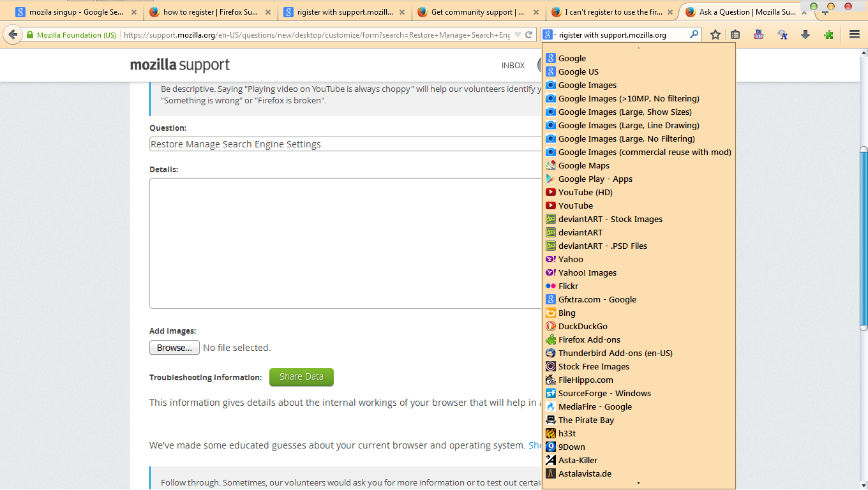Click the Browse... file button

174,348
